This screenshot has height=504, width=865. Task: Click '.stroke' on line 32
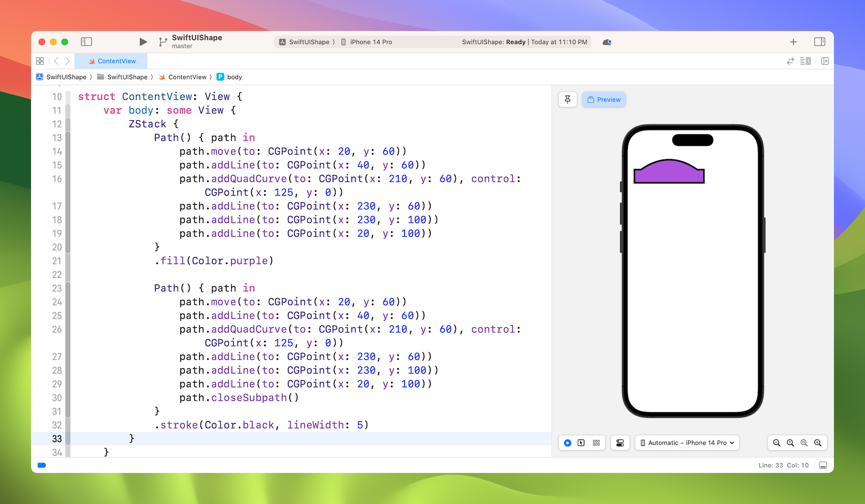tap(176, 425)
